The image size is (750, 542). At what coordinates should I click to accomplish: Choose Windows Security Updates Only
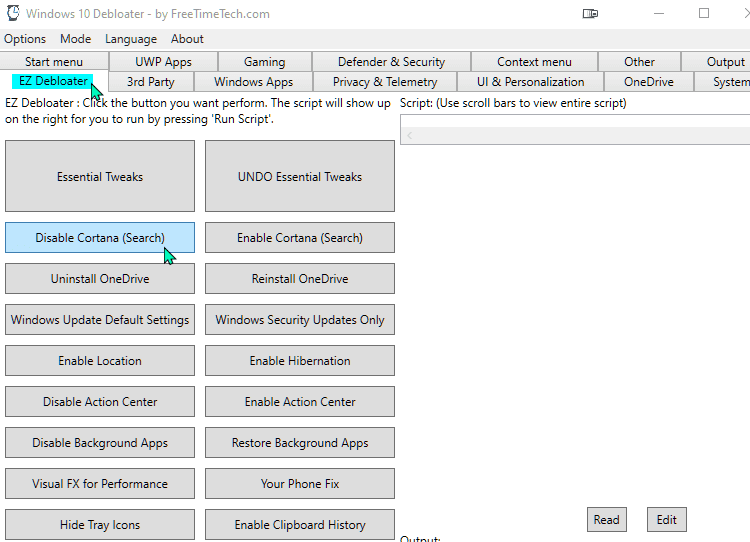tap(300, 320)
